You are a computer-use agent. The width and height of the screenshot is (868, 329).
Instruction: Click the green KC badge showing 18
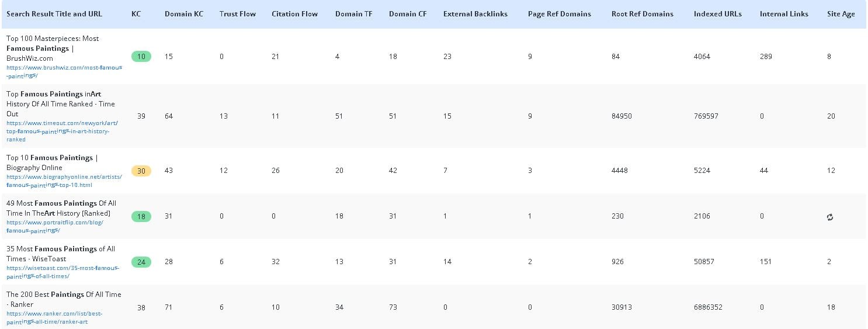coord(141,216)
